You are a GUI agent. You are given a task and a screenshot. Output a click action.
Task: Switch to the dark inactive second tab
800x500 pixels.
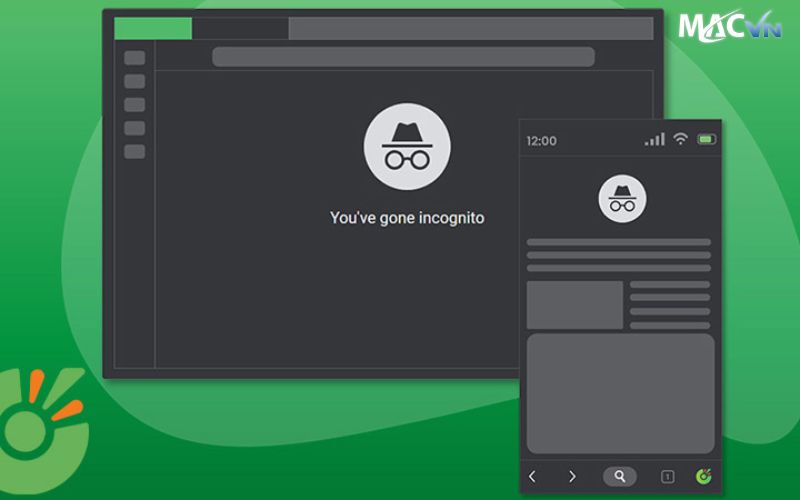pos(240,28)
